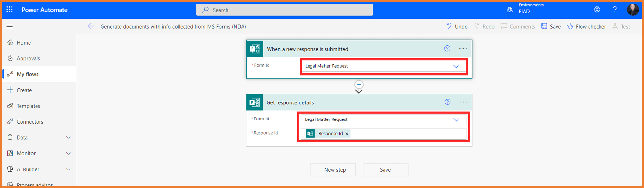Click Undo in the command bar

[x=457, y=26]
